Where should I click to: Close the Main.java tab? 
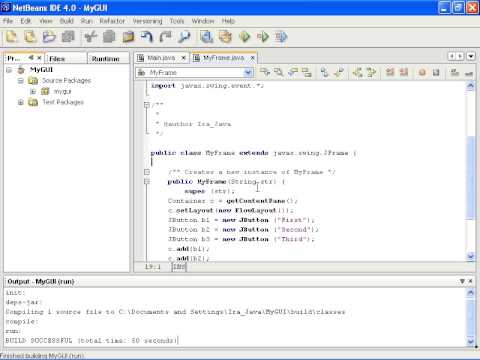(183, 58)
